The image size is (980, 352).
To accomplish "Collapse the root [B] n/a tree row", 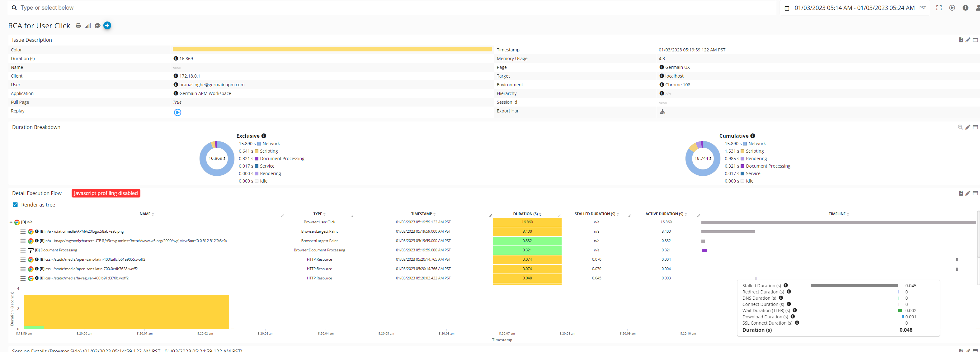I will [x=11, y=222].
